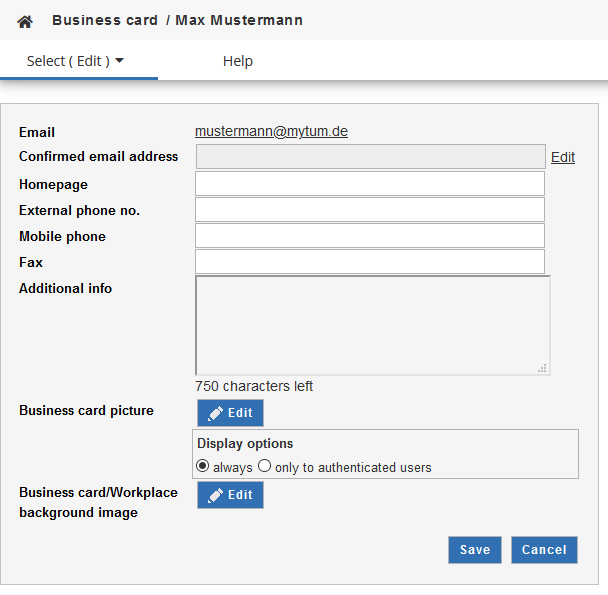Click pencil icon on Business card picture Edit

click(x=215, y=413)
